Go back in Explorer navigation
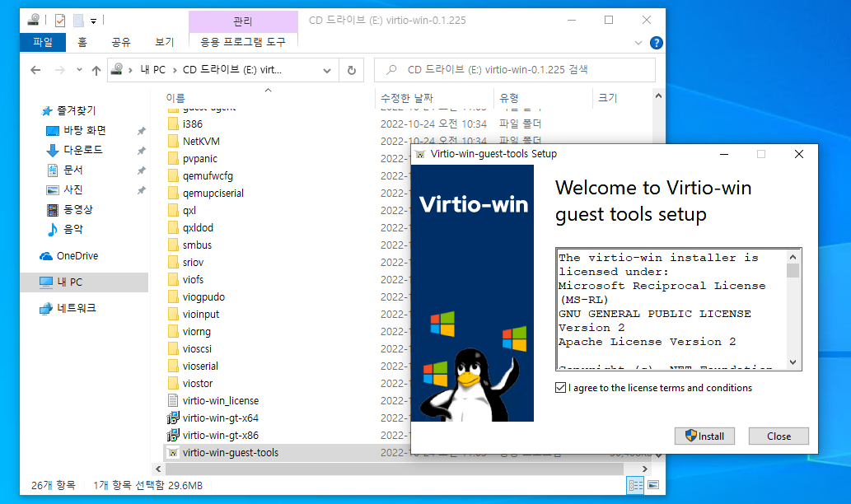 35,70
